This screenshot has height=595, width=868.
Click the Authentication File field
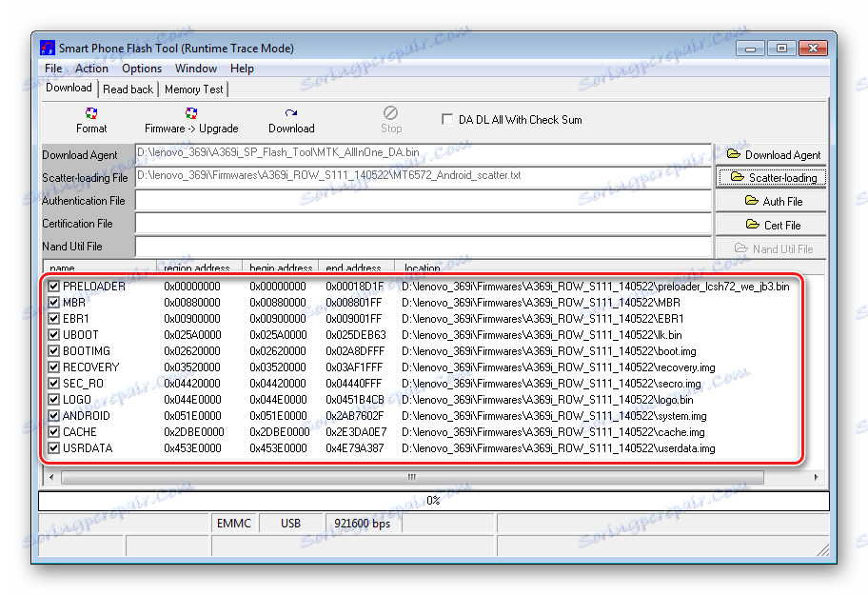pos(423,200)
